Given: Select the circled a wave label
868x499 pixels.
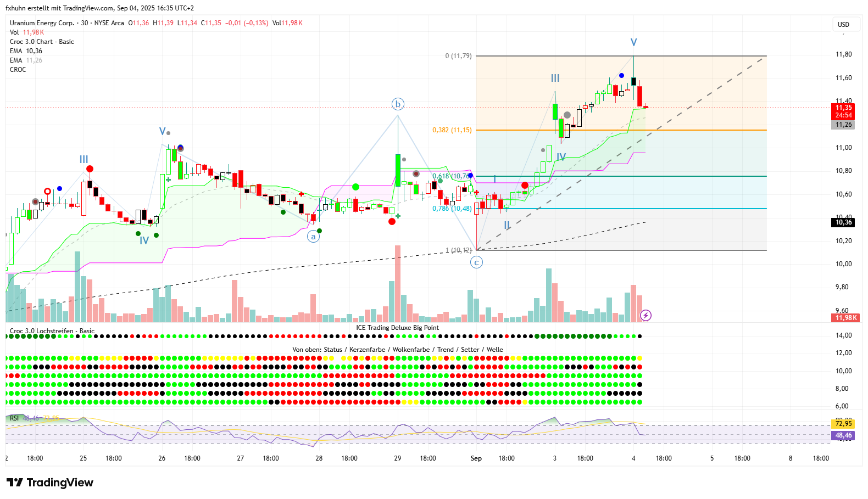Looking at the screenshot, I should coord(313,237).
